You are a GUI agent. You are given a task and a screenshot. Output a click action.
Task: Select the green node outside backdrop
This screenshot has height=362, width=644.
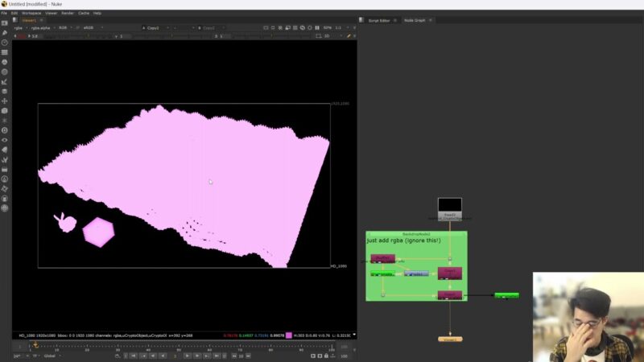(x=506, y=295)
